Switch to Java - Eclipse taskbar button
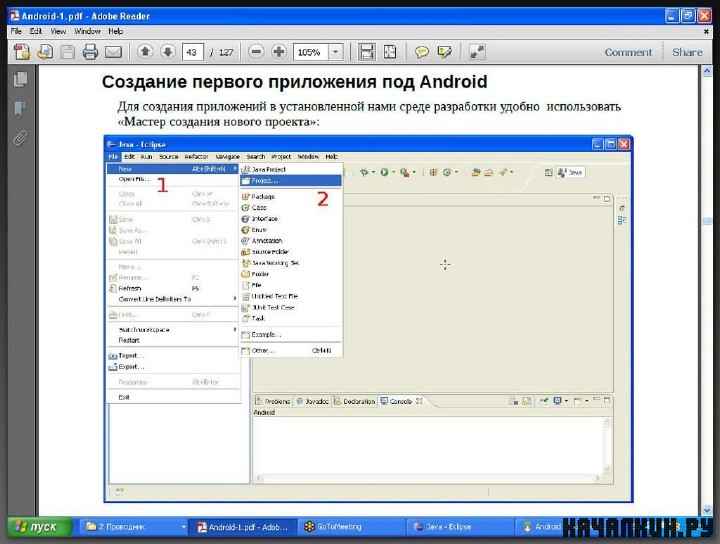The width and height of the screenshot is (720, 544). coord(459,527)
